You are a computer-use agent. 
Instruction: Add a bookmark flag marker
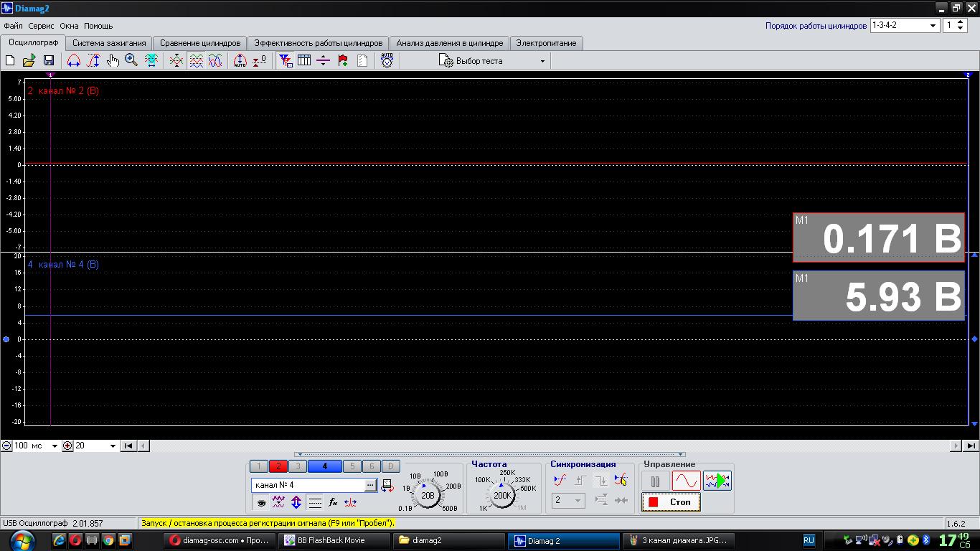coord(343,61)
